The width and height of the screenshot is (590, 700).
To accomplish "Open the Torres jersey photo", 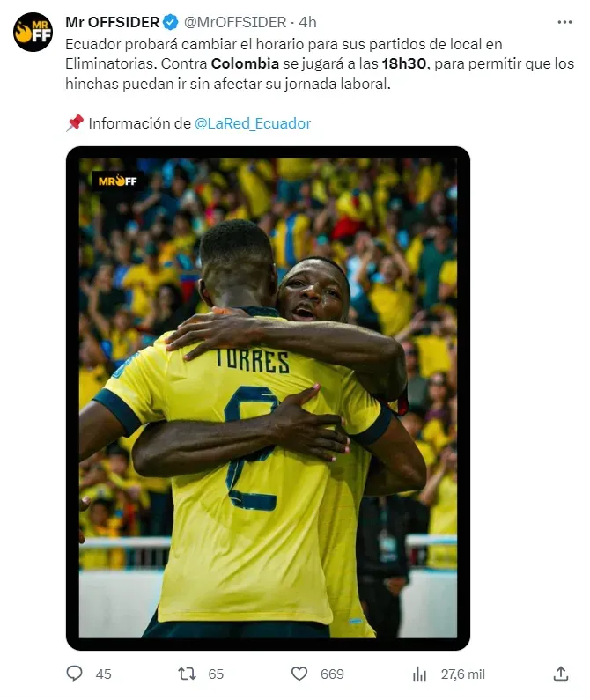I will [x=268, y=398].
